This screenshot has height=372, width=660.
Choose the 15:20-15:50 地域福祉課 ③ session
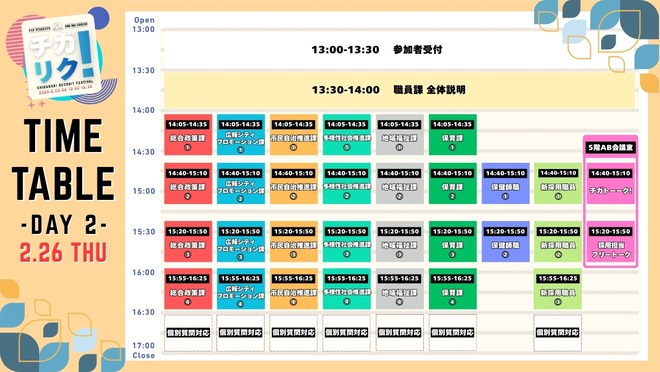coord(400,242)
